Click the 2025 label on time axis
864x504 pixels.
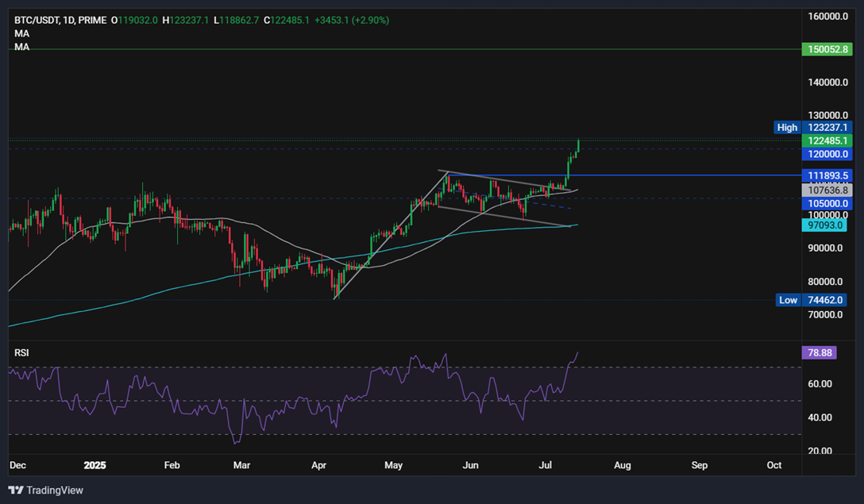coord(94,465)
